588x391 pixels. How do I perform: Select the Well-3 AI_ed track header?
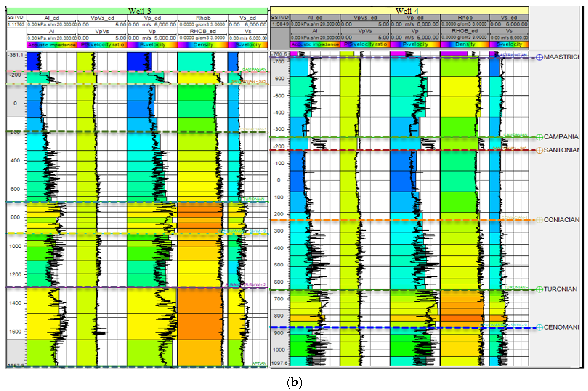pos(52,18)
